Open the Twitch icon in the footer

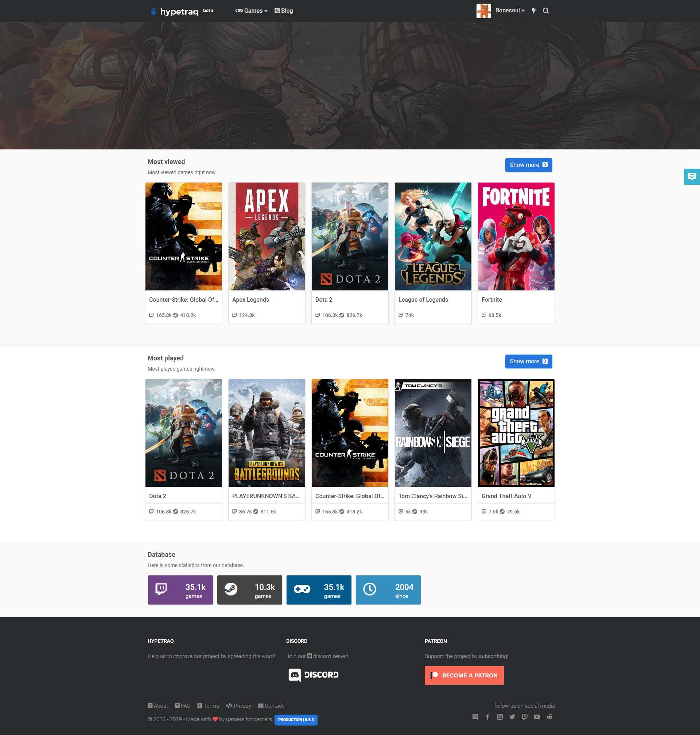(x=525, y=716)
